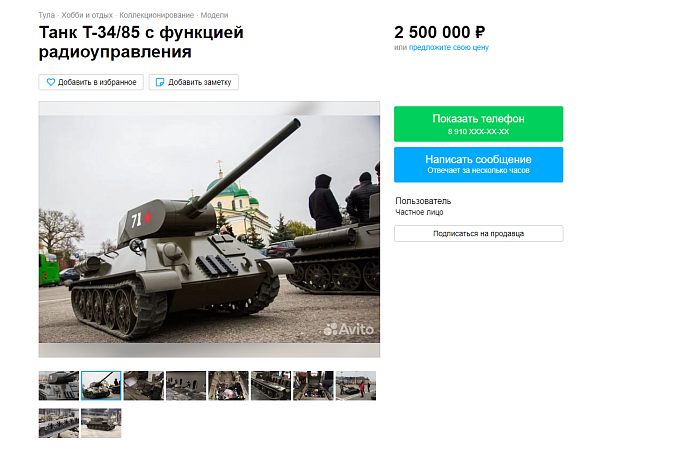Select the eighth thumbnail in first row
The height and width of the screenshot is (460, 689).
pyautogui.click(x=356, y=385)
